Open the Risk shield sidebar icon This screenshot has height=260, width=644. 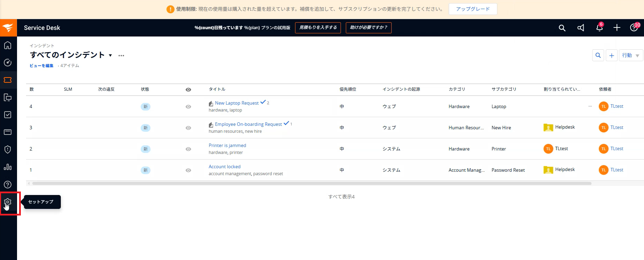pyautogui.click(x=8, y=149)
